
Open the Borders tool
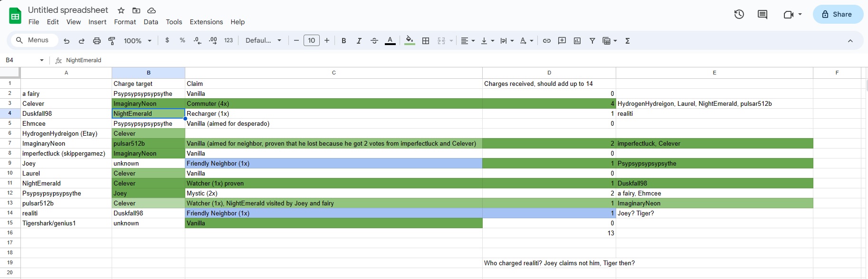[426, 41]
